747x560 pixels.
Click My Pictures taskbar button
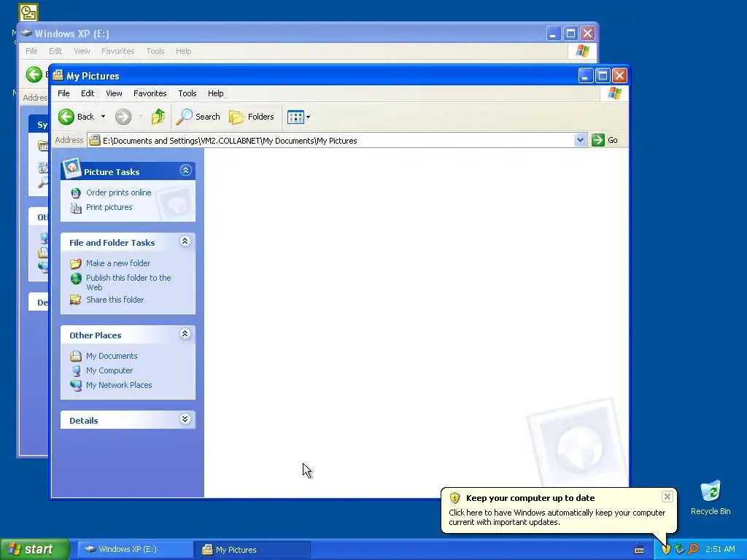252,550
